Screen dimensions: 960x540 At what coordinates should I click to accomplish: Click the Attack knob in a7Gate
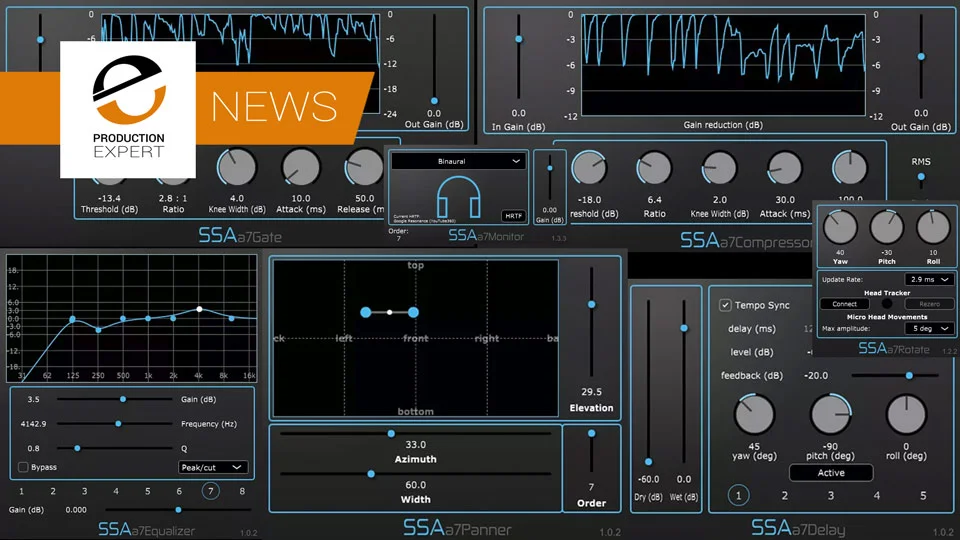(x=301, y=167)
